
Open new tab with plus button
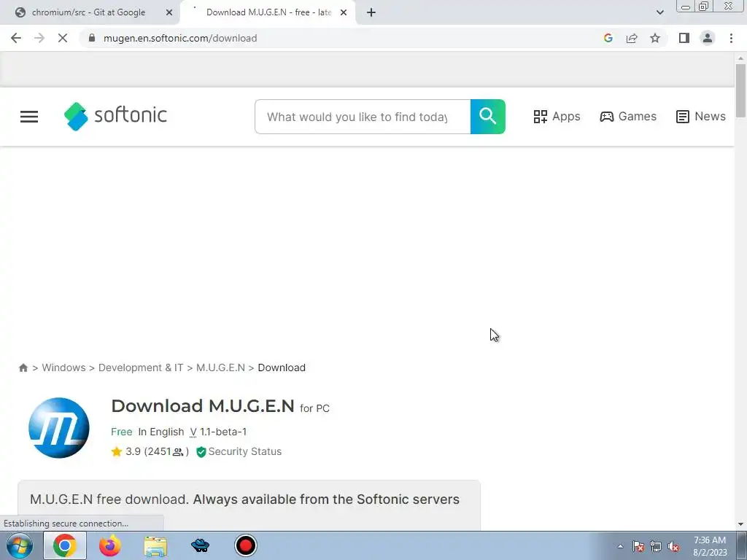[371, 12]
